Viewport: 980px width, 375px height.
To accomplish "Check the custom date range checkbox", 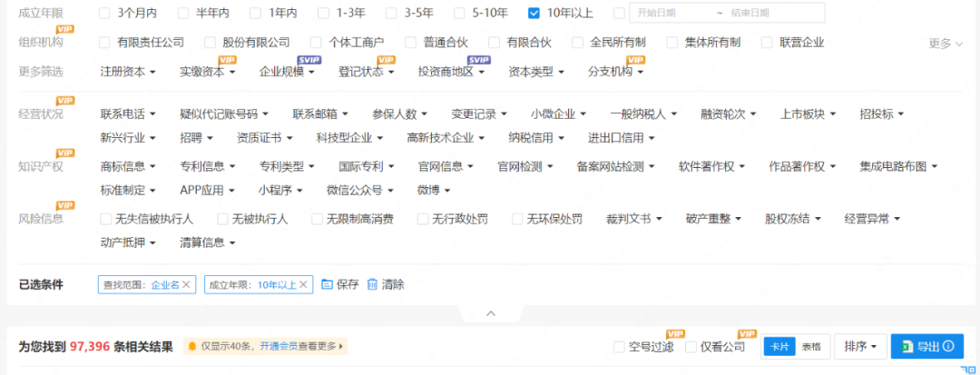I will point(619,13).
